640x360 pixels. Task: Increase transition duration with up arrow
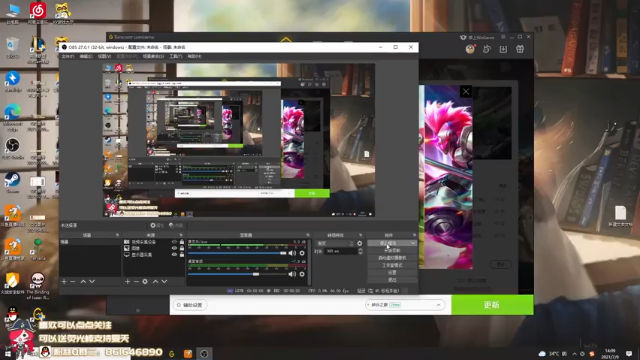pos(360,250)
